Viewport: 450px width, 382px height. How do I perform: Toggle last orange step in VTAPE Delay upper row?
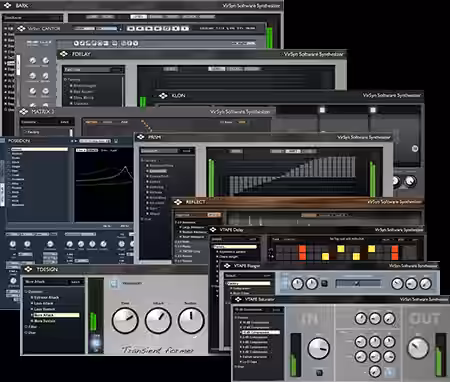click(x=395, y=249)
